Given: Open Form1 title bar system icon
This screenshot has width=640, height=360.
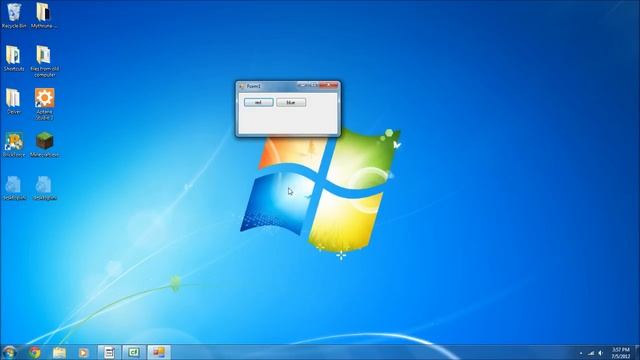Looking at the screenshot, I should (x=241, y=86).
